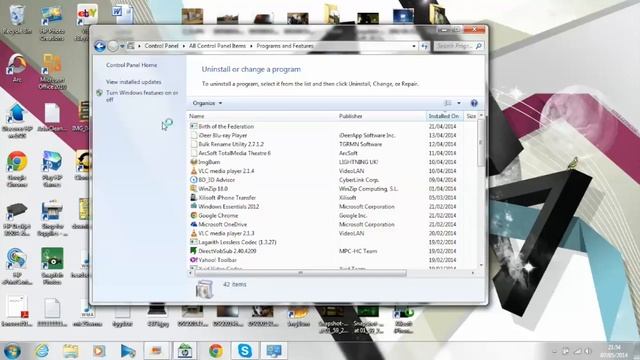640x360 pixels.
Task: Open the Recycle Bin desktop icon
Action: pyautogui.click(x=17, y=20)
